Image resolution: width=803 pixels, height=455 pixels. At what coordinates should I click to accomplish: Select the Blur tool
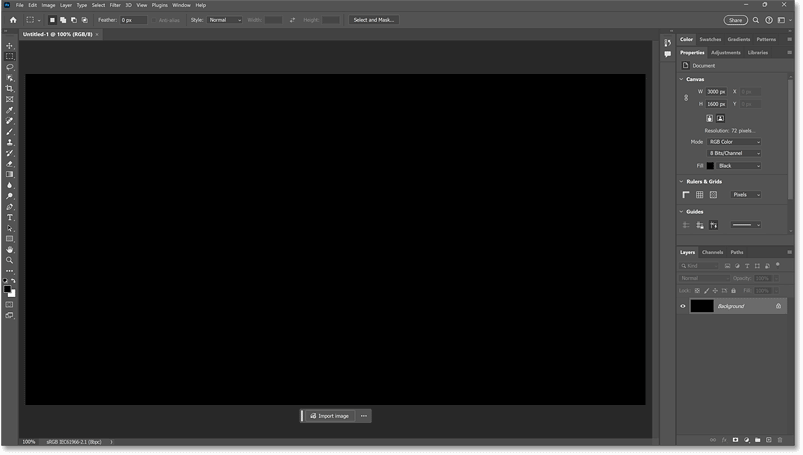[x=10, y=185]
